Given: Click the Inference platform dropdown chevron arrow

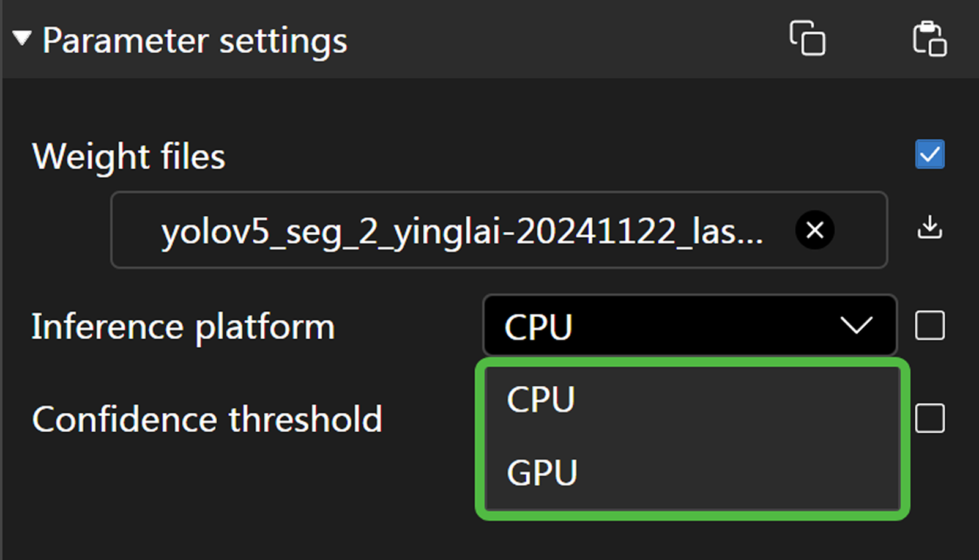Looking at the screenshot, I should [x=856, y=325].
